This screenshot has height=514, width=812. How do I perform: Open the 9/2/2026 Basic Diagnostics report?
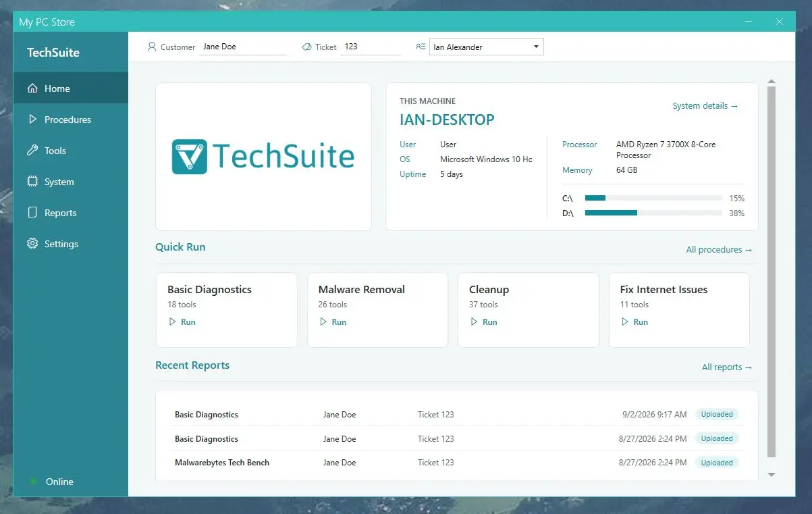click(456, 414)
